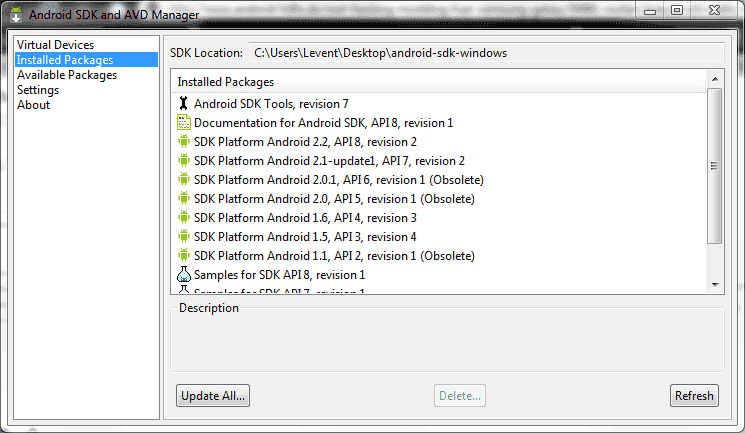The image size is (745, 433).
Task: Click the Refresh button
Action: pyautogui.click(x=694, y=395)
